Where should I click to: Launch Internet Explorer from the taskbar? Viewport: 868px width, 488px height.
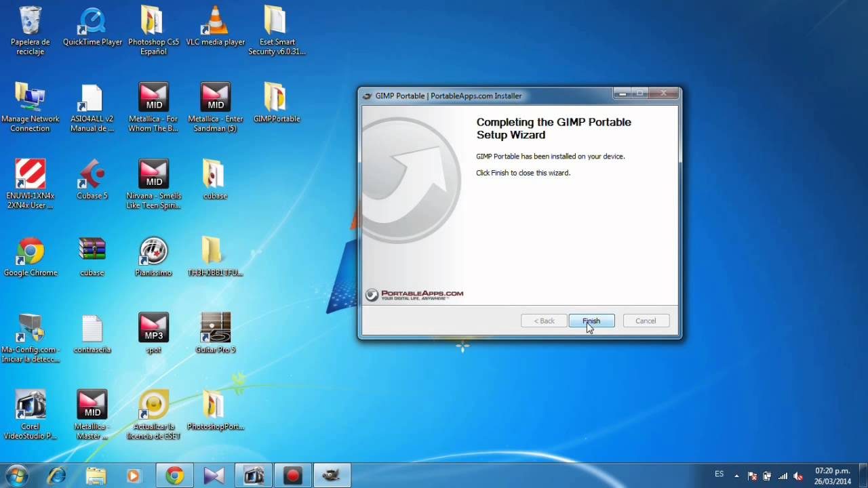tap(56, 476)
